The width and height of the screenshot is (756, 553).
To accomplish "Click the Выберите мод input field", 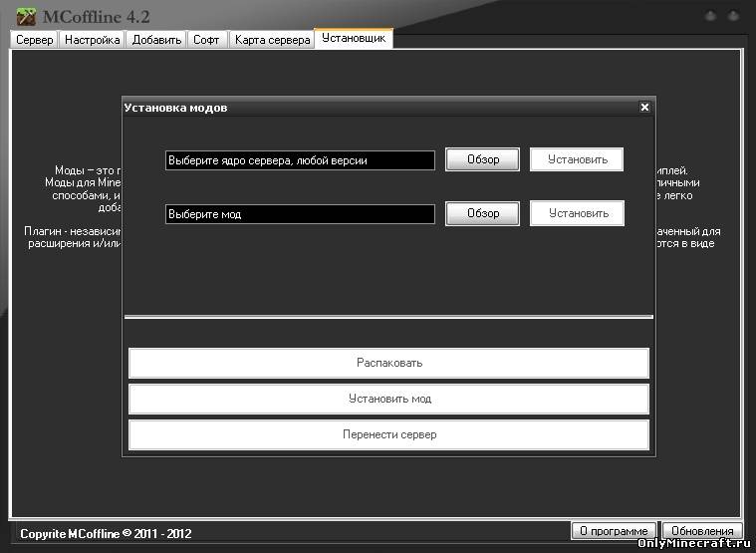I will pos(300,214).
